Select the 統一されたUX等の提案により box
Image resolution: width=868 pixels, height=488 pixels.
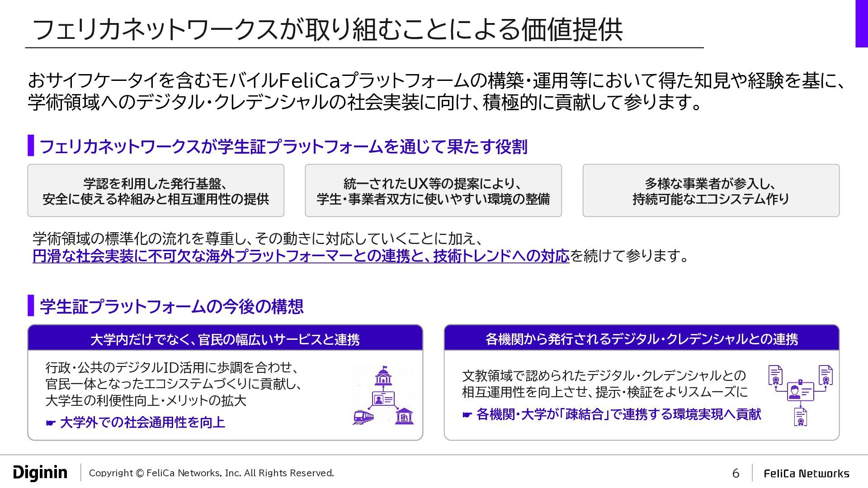tap(434, 191)
